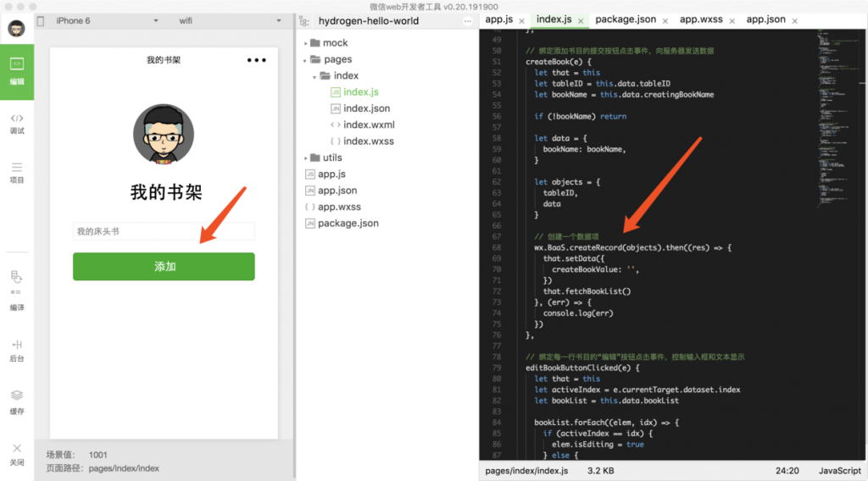This screenshot has height=481, width=868.
Task: Click the user avatar in sidebar
Action: pos(17,29)
